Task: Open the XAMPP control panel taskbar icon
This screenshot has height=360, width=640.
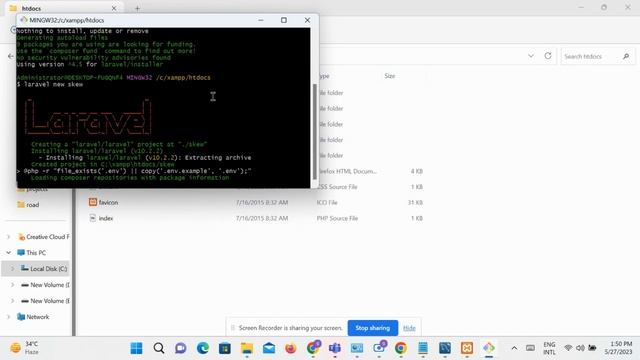Action: [x=467, y=348]
